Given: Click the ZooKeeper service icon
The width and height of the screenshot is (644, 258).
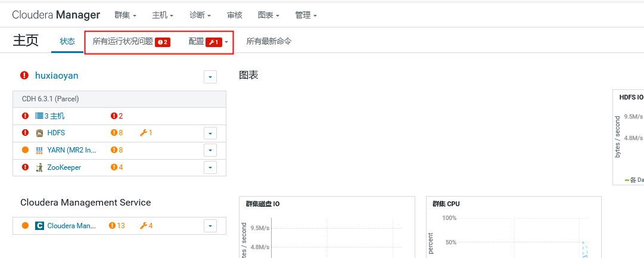Looking at the screenshot, I should pyautogui.click(x=39, y=167).
